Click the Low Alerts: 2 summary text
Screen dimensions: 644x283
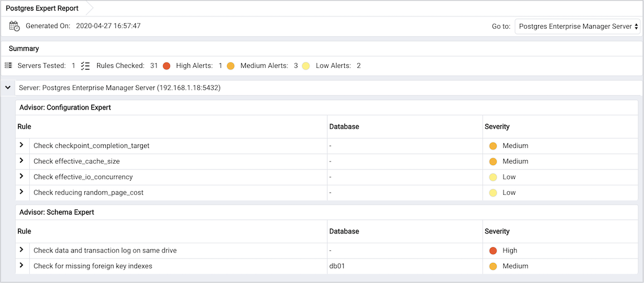pyautogui.click(x=338, y=65)
